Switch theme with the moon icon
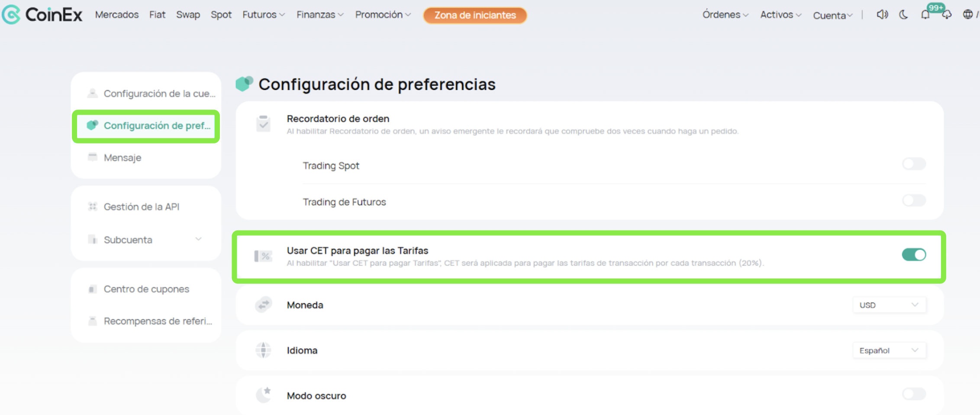 coord(903,15)
